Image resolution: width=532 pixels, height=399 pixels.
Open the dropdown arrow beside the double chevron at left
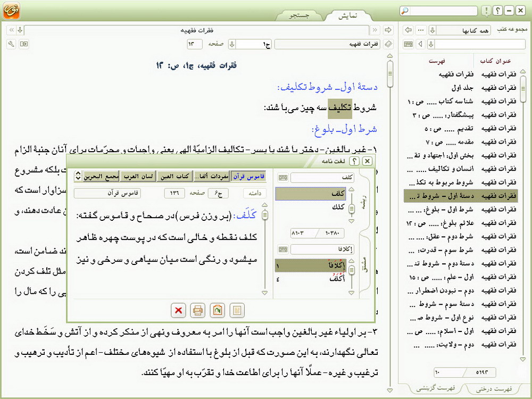(x=20, y=30)
